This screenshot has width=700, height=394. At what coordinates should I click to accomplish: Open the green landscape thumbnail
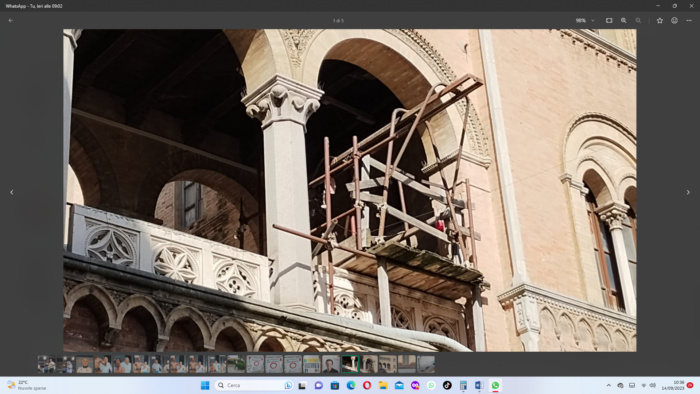pos(236,364)
